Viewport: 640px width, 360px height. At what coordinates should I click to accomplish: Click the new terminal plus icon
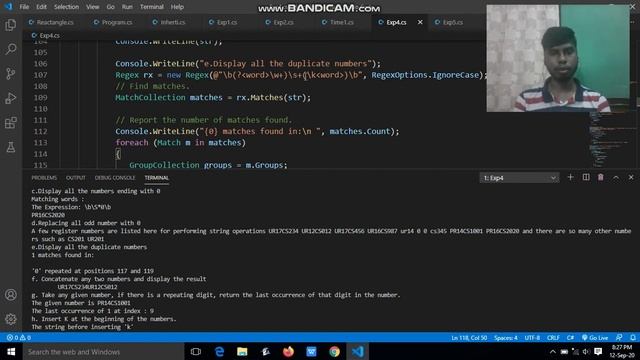click(x=570, y=177)
